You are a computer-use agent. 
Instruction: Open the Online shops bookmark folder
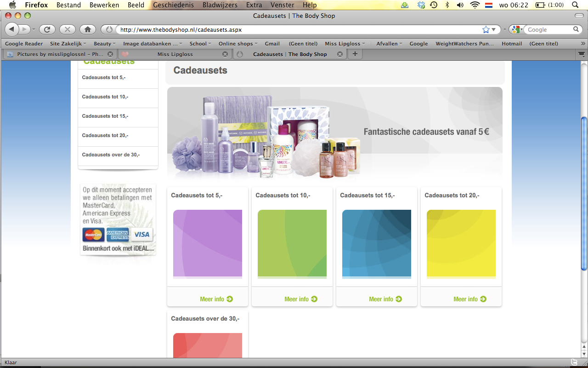point(238,44)
